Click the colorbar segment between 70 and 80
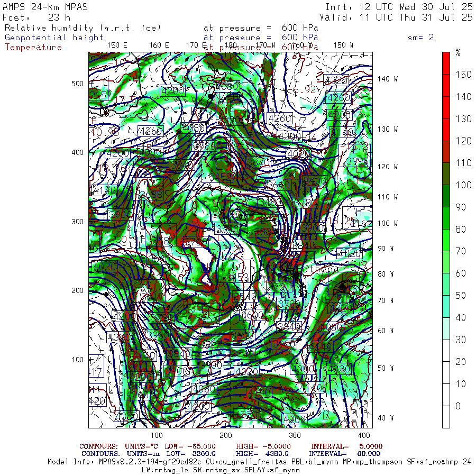This screenshot has width=476, height=476. pos(446,240)
